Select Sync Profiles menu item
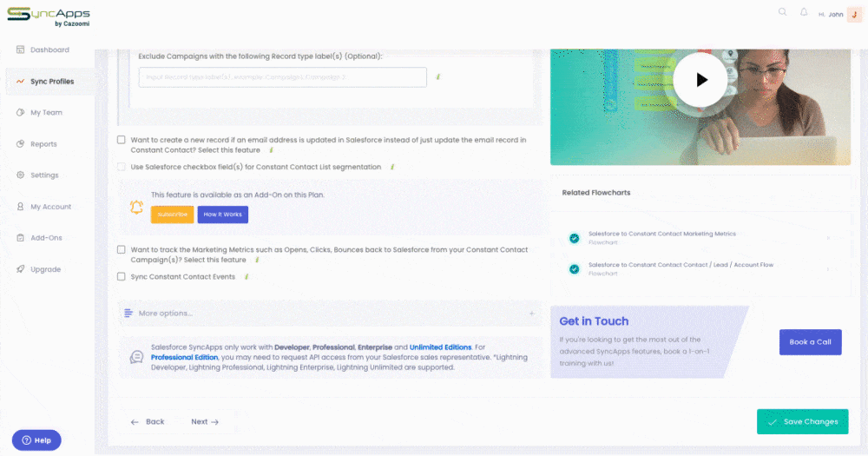Image resolution: width=868 pixels, height=456 pixels. pos(52,82)
